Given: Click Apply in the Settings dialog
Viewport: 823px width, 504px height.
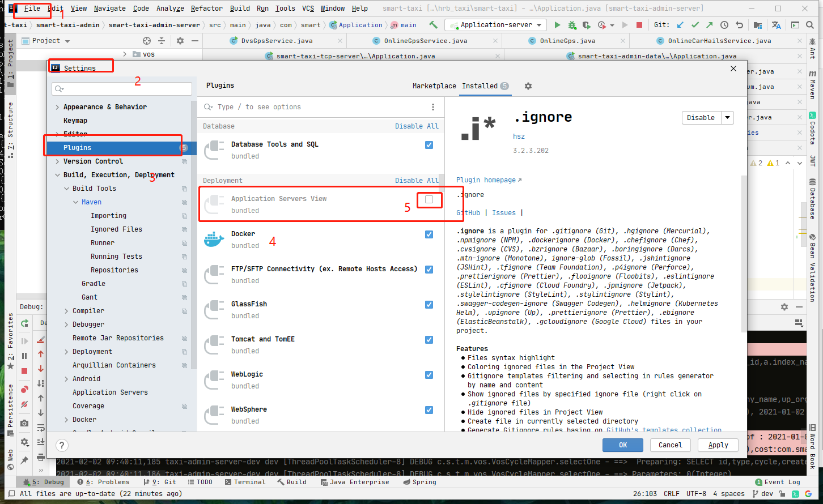Looking at the screenshot, I should coord(718,445).
